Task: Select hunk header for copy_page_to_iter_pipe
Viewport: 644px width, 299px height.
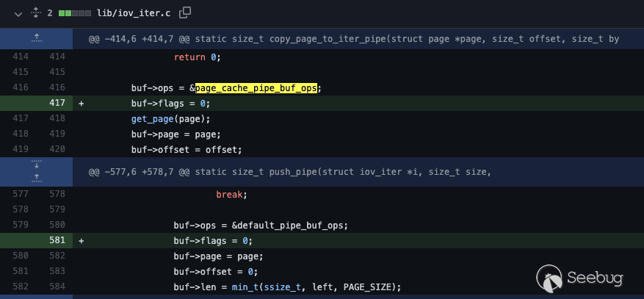Action: (x=354, y=39)
